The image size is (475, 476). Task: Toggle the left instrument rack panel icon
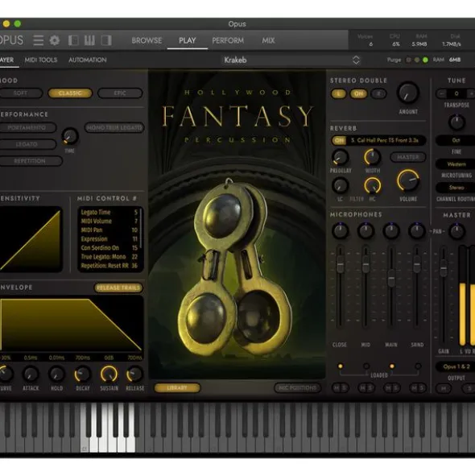click(x=73, y=40)
